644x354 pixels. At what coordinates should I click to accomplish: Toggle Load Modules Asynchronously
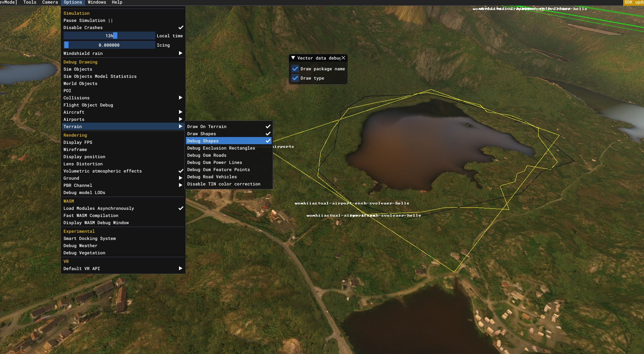click(123, 208)
